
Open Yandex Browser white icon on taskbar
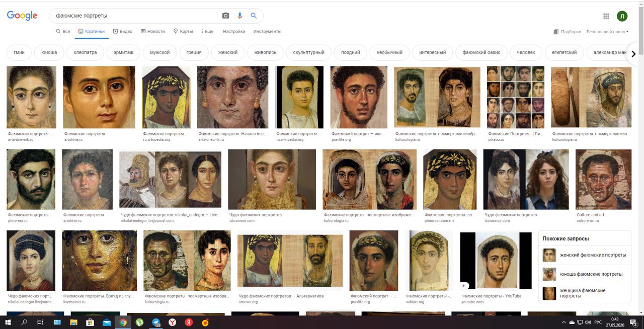pyautogui.click(x=172, y=322)
